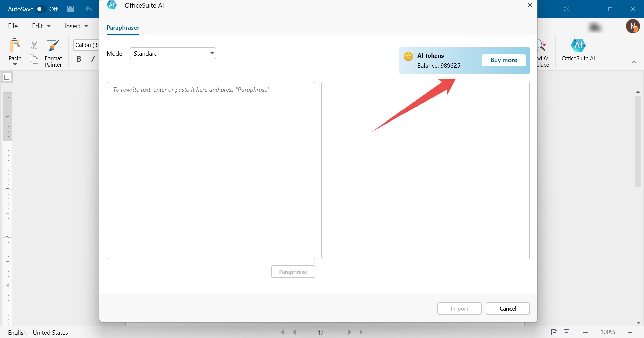Click the AI tokens star icon
644x338 pixels.
(x=408, y=56)
